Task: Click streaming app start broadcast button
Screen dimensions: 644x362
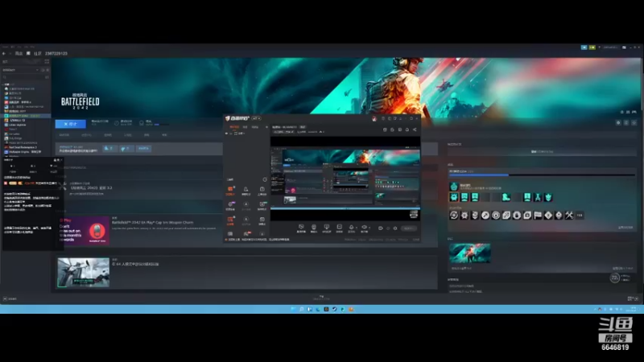Action: tap(409, 228)
